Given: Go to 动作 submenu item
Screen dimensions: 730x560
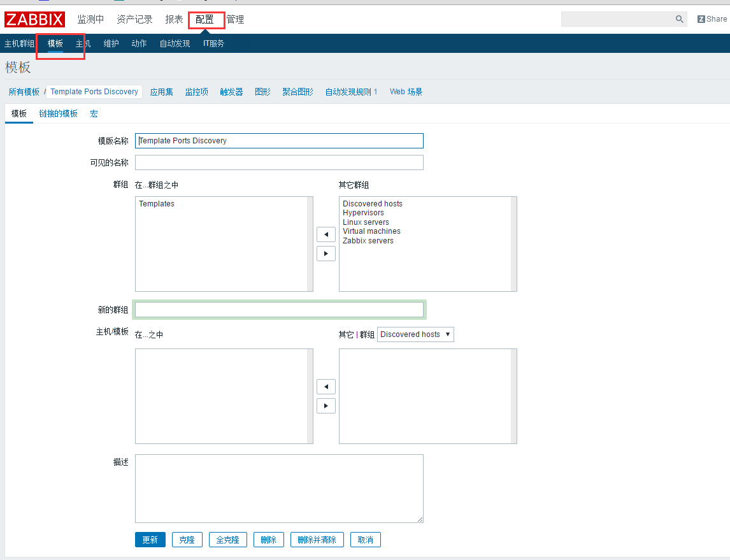Looking at the screenshot, I should [x=139, y=43].
